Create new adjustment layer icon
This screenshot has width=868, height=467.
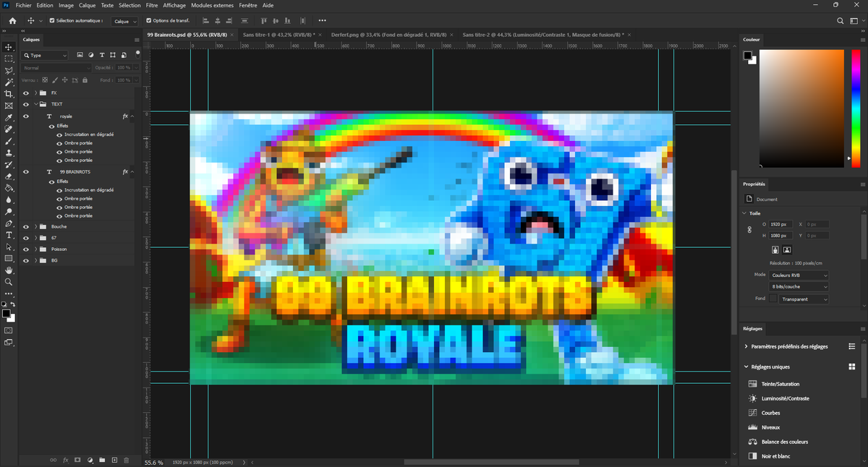(x=90, y=460)
